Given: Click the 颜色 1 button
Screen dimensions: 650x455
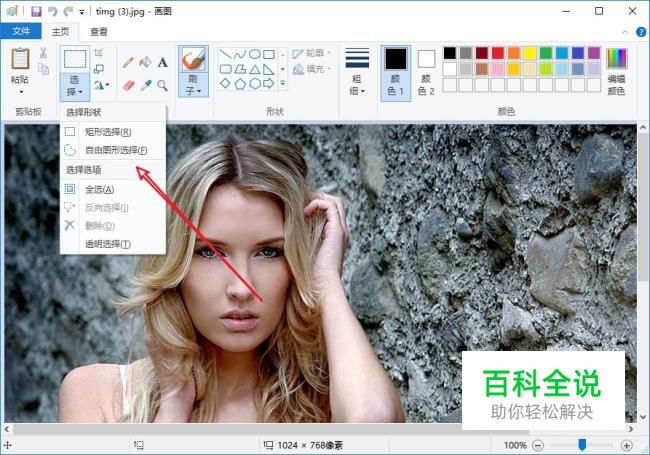Looking at the screenshot, I should click(x=396, y=73).
